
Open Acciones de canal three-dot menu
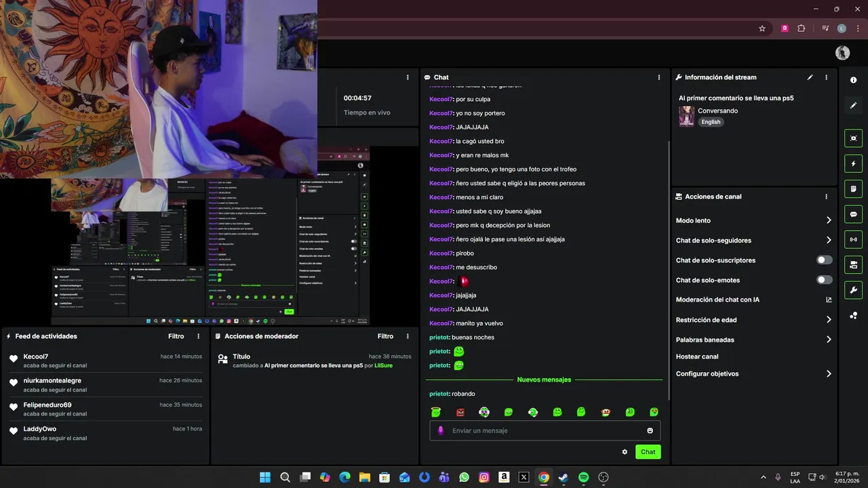click(x=826, y=197)
